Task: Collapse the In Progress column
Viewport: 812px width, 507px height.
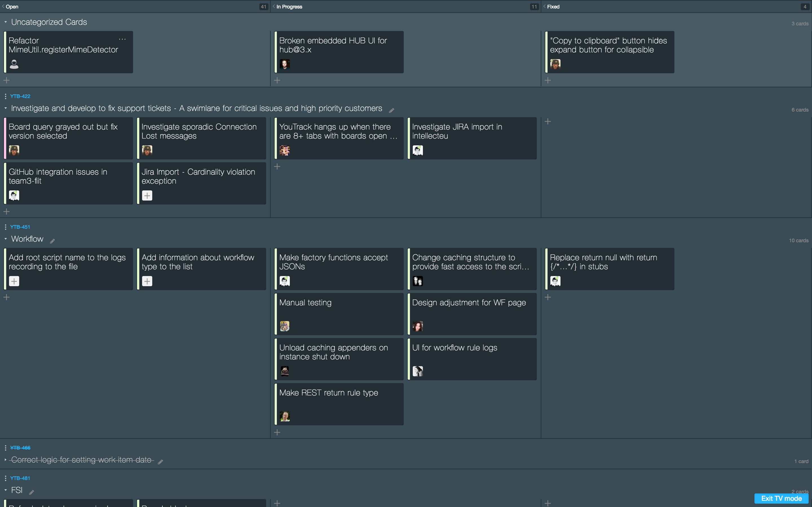Action: pos(274,6)
